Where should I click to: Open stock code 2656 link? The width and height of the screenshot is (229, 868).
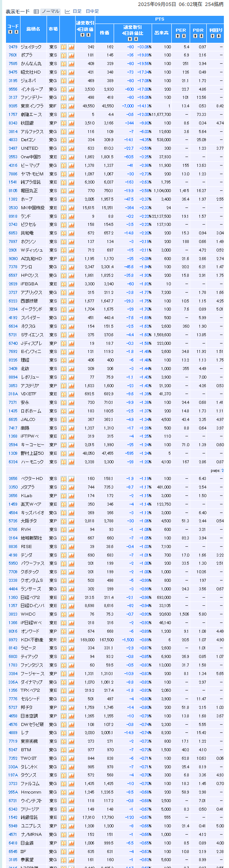(x=13, y=479)
